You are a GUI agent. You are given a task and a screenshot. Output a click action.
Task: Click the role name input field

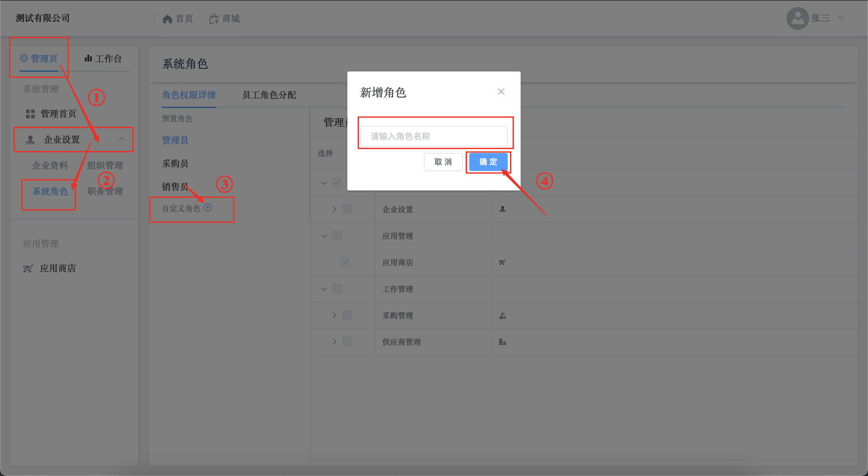[434, 136]
